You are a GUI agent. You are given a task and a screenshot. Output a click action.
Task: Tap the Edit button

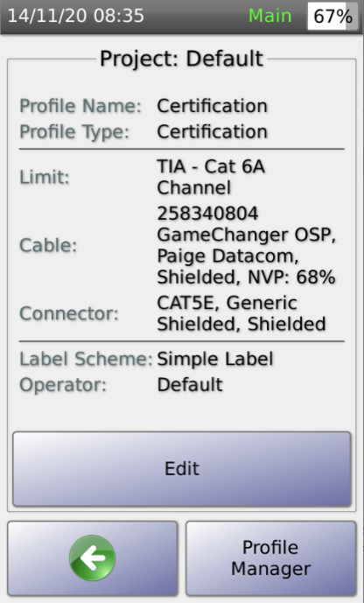click(x=182, y=469)
